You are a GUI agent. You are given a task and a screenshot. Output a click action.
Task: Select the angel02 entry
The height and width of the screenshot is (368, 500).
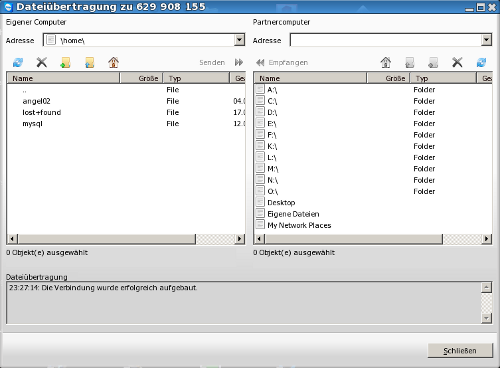pyautogui.click(x=126, y=101)
